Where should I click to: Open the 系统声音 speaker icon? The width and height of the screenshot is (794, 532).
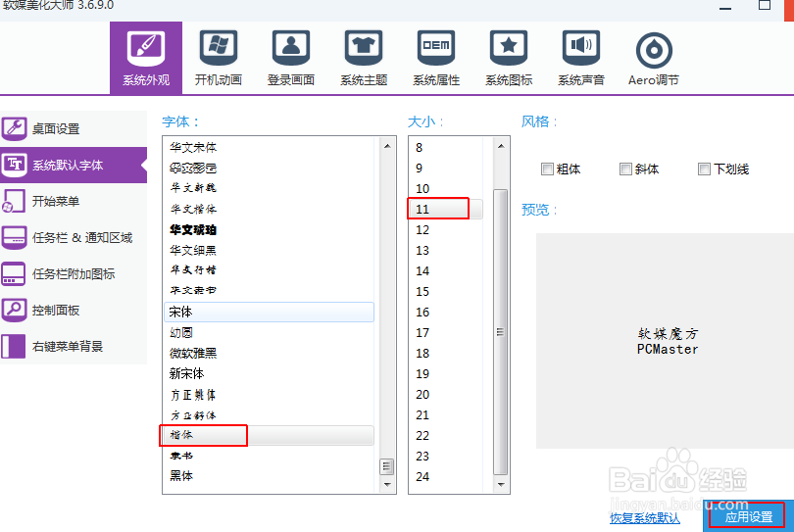tap(581, 49)
